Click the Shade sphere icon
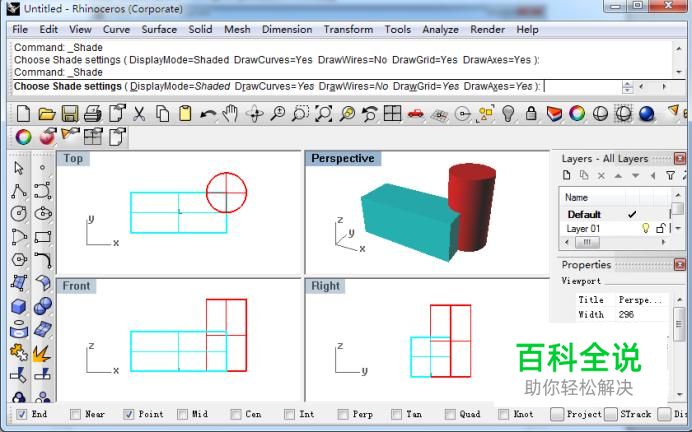This screenshot has height=432, width=692. (x=600, y=114)
